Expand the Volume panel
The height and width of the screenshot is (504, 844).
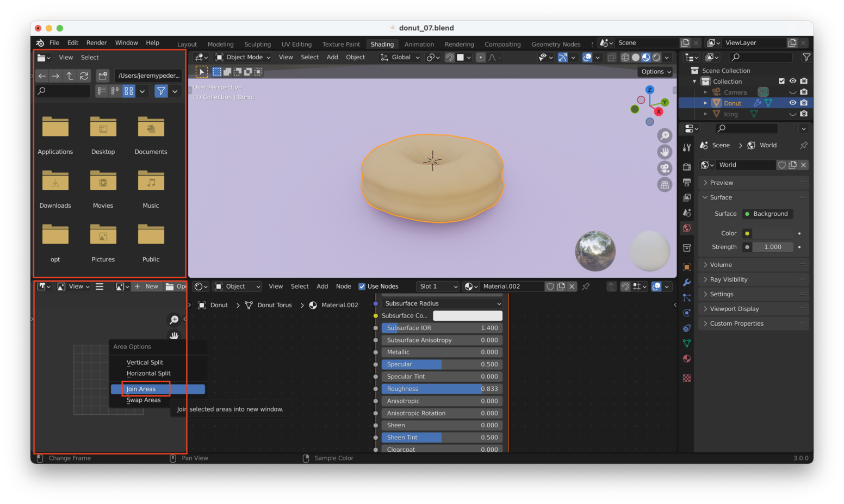[x=721, y=265]
